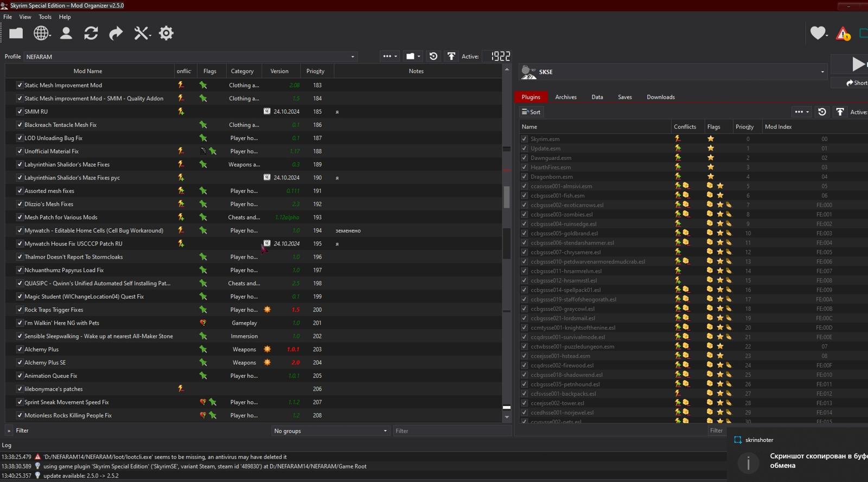Viewport: 868px width, 482px height.
Task: Select the QUASIPC mod row
Action: (253, 284)
